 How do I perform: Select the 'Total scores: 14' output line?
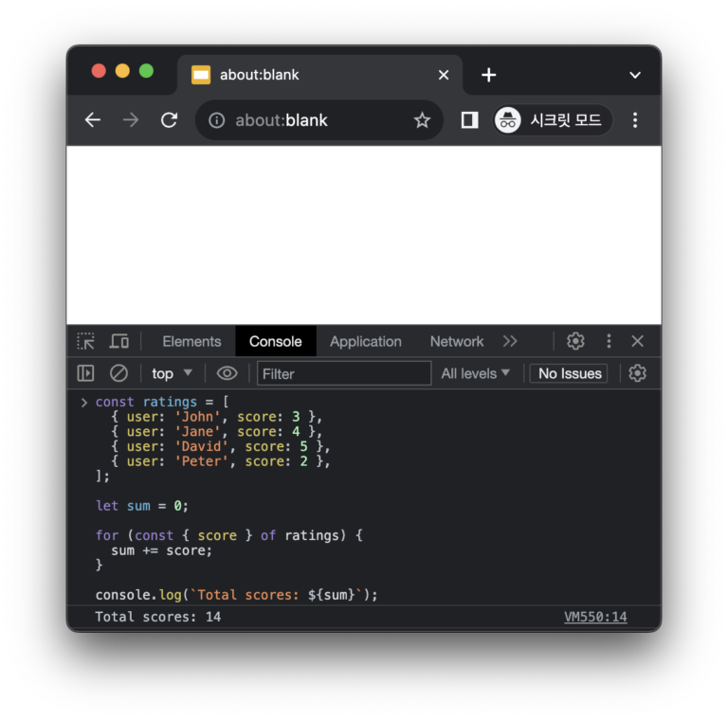click(158, 617)
